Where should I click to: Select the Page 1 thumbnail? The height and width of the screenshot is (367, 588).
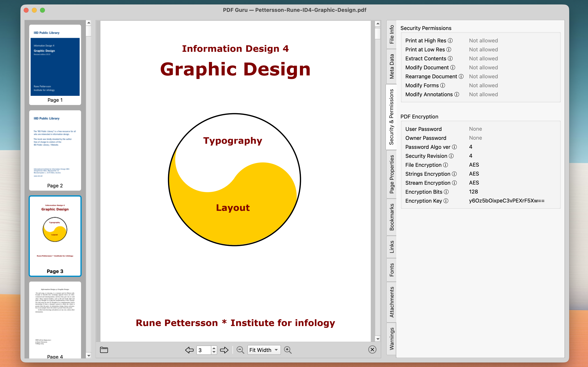point(55,65)
